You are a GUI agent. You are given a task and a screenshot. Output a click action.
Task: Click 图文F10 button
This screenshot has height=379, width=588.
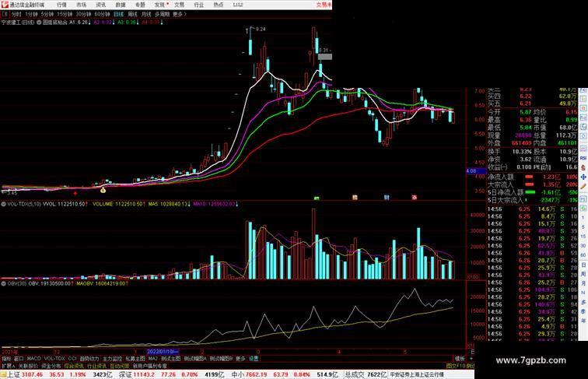click(456, 366)
